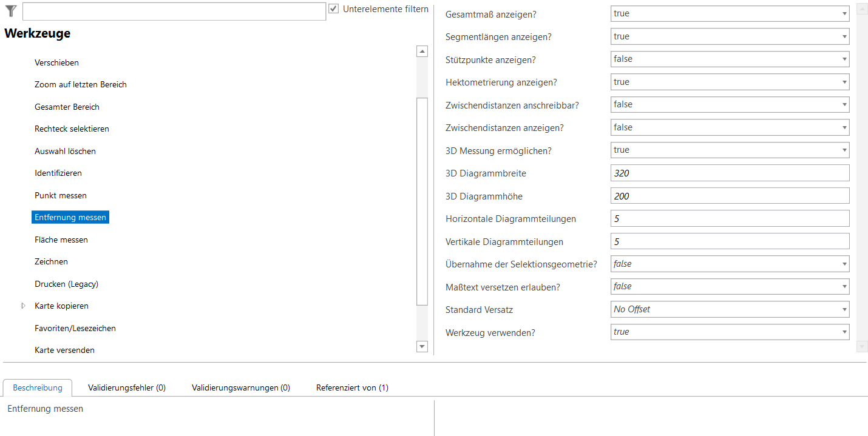
Task: Select the Zeichnen tool entry
Action: [x=51, y=261]
